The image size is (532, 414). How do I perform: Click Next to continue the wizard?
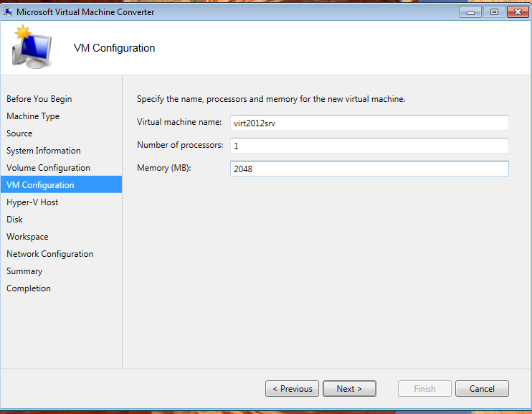point(349,388)
